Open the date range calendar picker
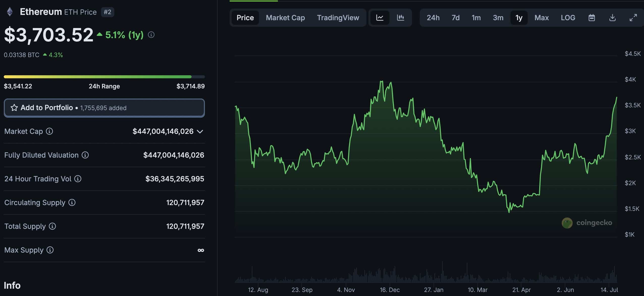The width and height of the screenshot is (644, 296). tap(592, 18)
